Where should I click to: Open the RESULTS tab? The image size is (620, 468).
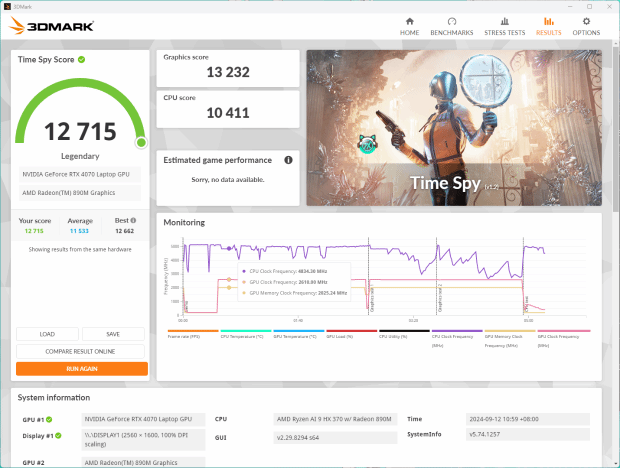(548, 26)
